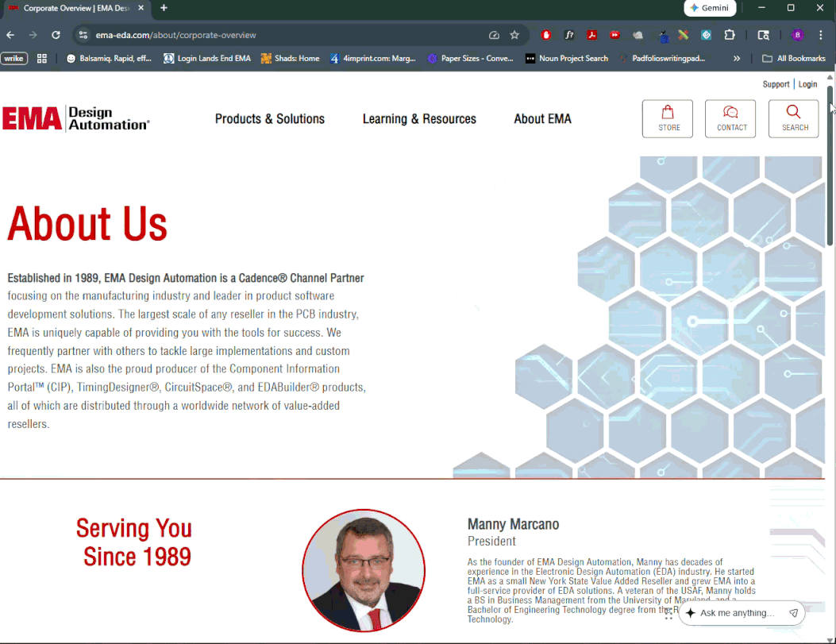View site information icon in address bar
This screenshot has width=836, height=644.
[x=83, y=35]
